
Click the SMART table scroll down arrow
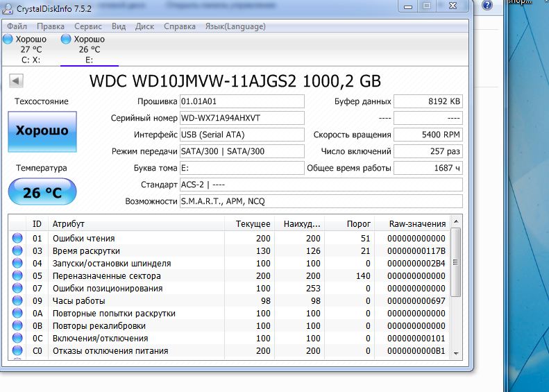456,354
